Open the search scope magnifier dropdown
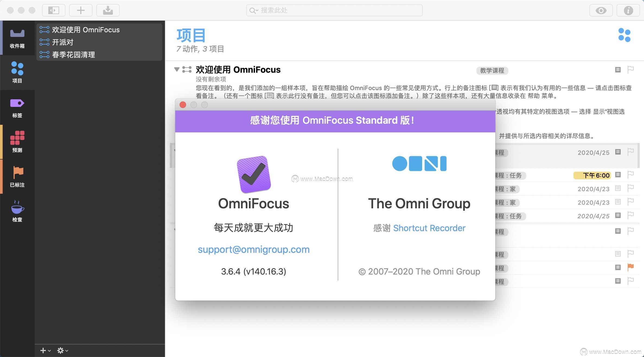 tap(254, 11)
